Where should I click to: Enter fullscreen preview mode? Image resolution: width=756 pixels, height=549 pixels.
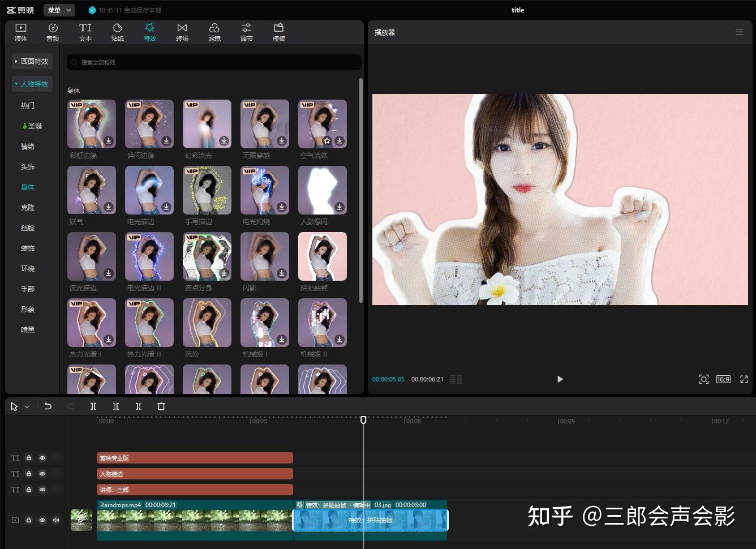point(744,379)
